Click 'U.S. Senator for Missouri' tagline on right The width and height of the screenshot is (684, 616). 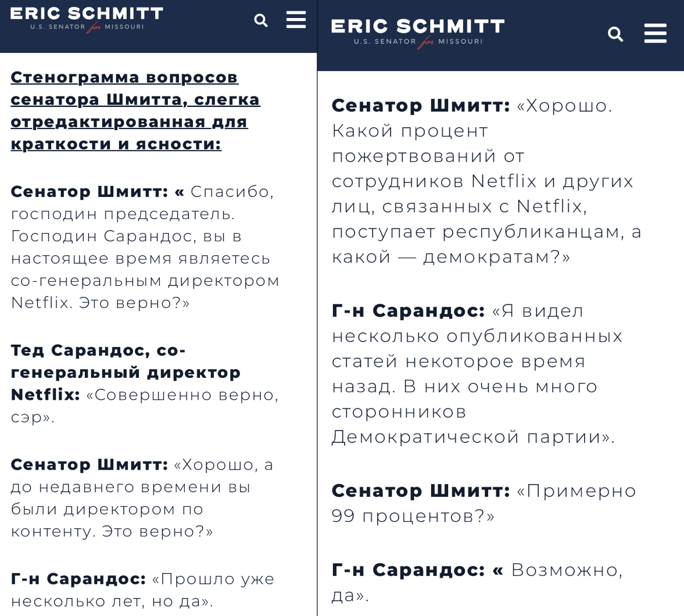(418, 42)
